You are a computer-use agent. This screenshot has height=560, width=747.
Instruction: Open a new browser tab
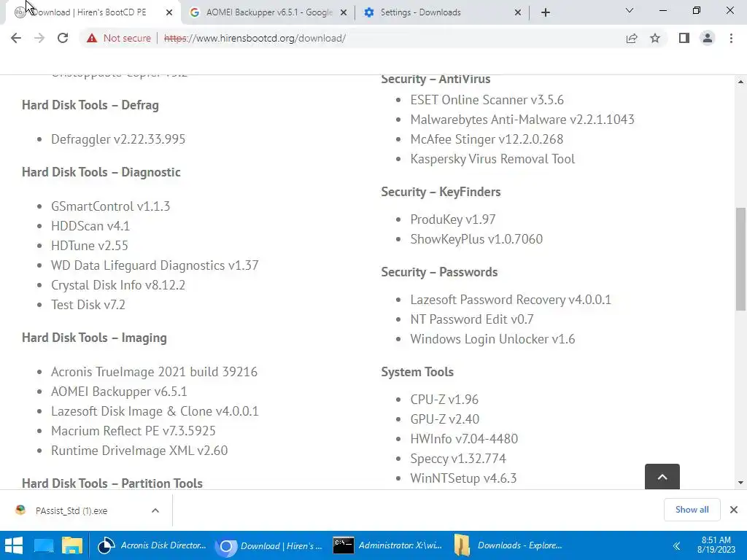coord(546,12)
